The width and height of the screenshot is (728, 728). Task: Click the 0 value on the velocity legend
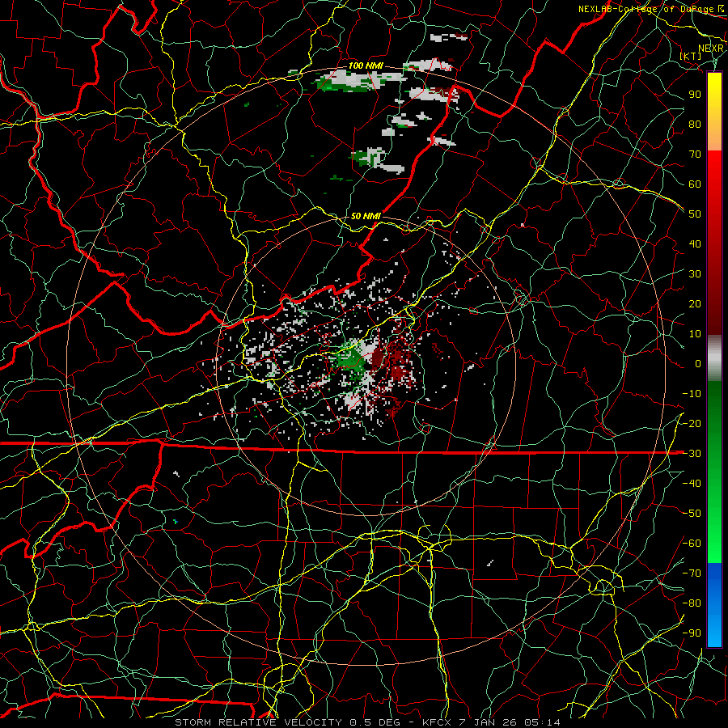pos(698,363)
